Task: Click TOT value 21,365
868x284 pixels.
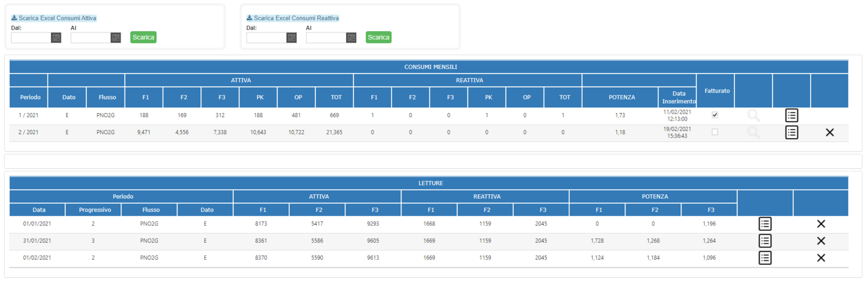Action: (334, 133)
